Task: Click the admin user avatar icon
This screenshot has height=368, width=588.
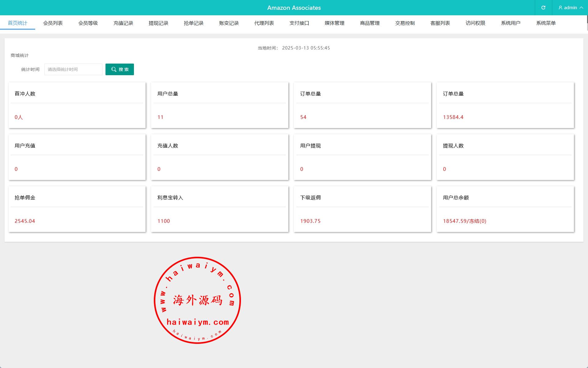Action: click(560, 8)
